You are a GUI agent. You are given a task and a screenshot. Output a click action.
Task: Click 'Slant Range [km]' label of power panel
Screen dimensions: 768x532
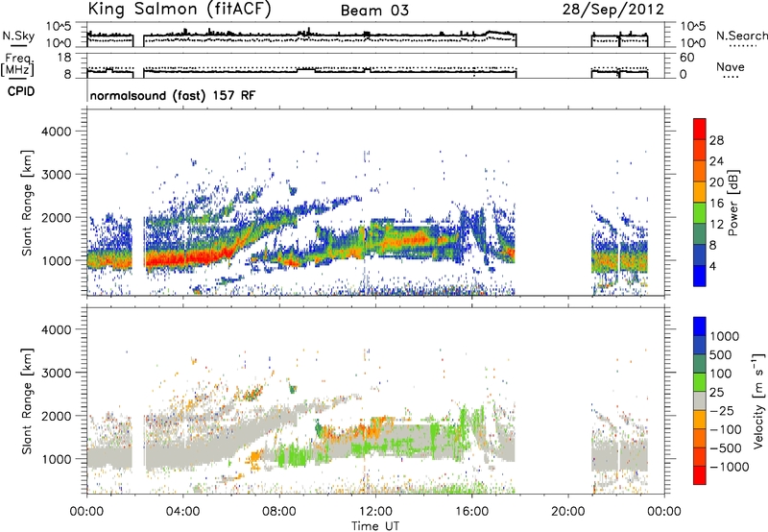(28, 203)
